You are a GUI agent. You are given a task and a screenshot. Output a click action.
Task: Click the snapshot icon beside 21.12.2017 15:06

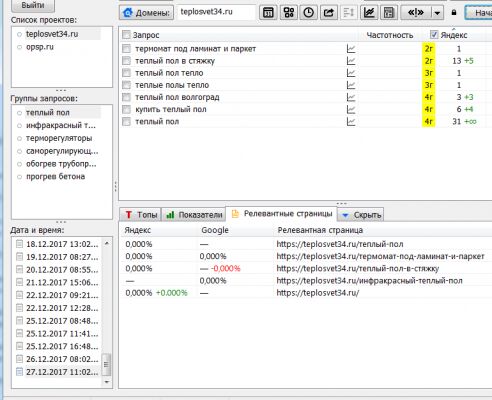(x=20, y=282)
